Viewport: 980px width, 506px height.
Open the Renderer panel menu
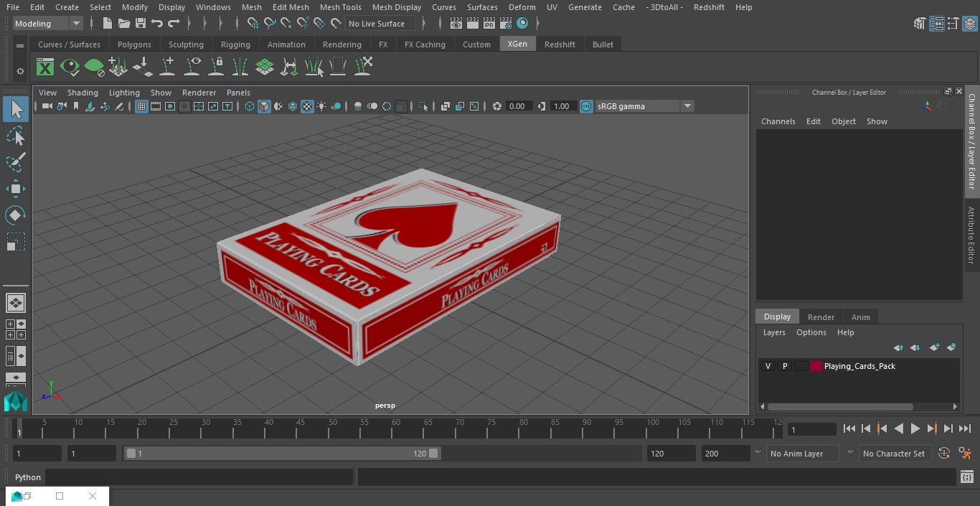(199, 93)
